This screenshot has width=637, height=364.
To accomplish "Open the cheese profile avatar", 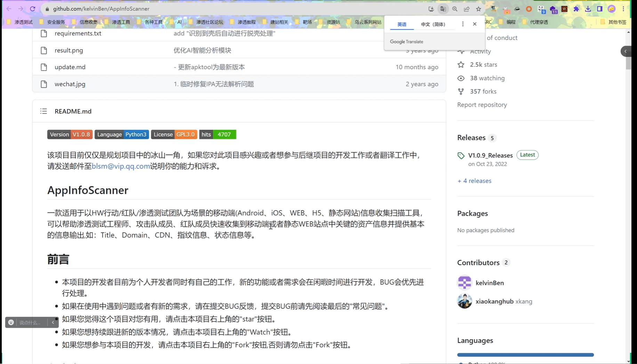I will point(612,9).
